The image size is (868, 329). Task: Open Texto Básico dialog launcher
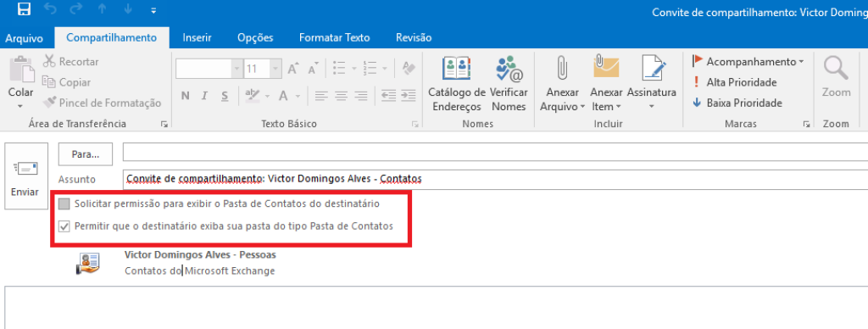pos(415,125)
